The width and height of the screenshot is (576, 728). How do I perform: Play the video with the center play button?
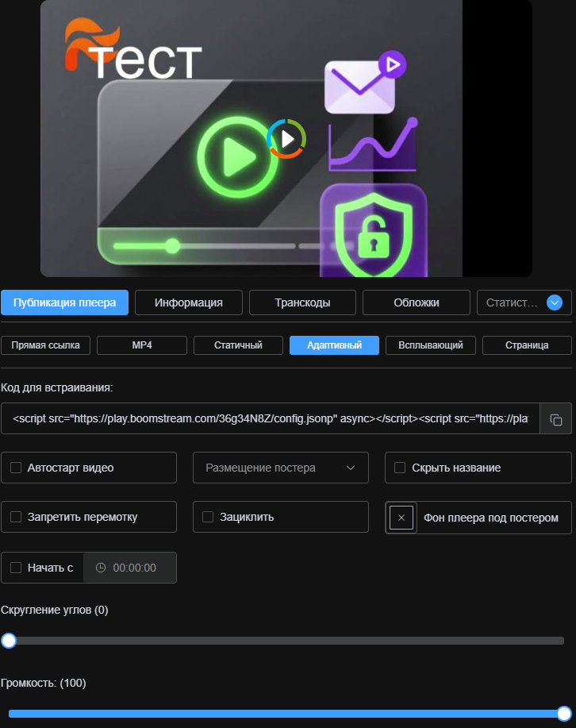click(x=286, y=139)
